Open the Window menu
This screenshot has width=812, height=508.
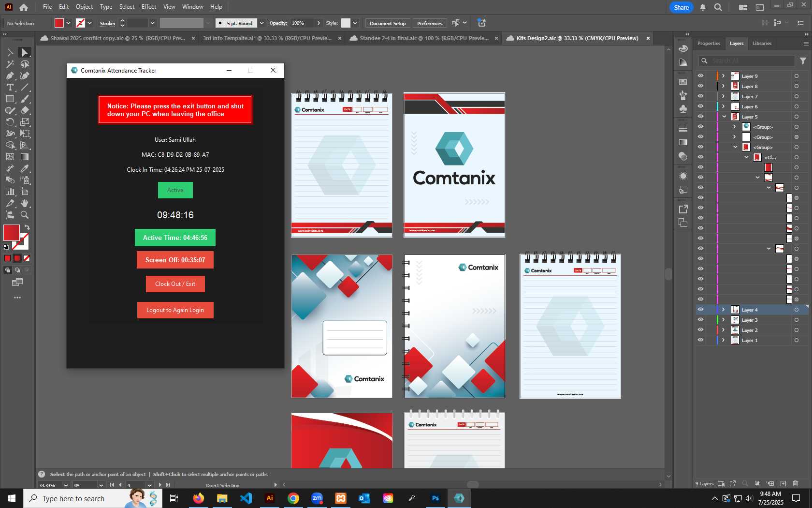click(192, 7)
